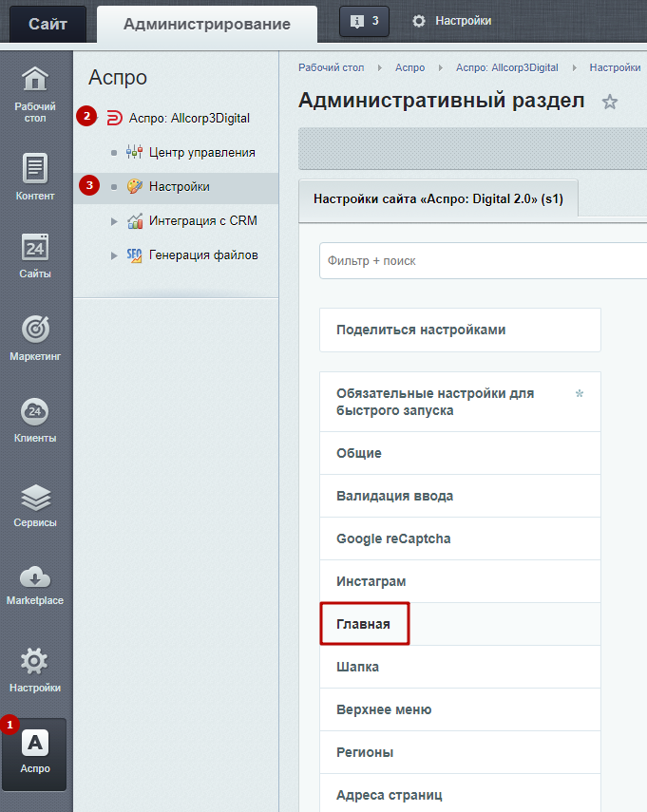Open Центр управления tree item
Screen dimensions: 647x812
click(x=202, y=152)
